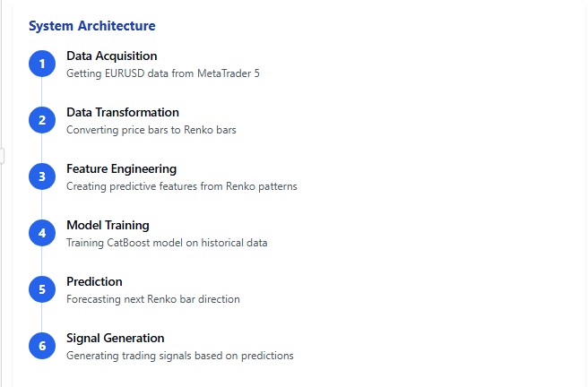
Task: Click the Data Transformation heading
Action: 123,112
